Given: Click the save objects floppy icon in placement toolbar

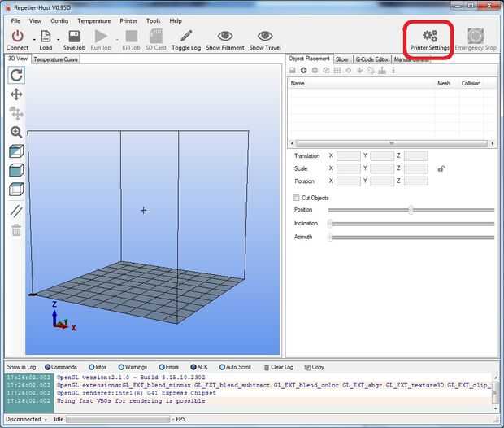Looking at the screenshot, I should pos(292,70).
